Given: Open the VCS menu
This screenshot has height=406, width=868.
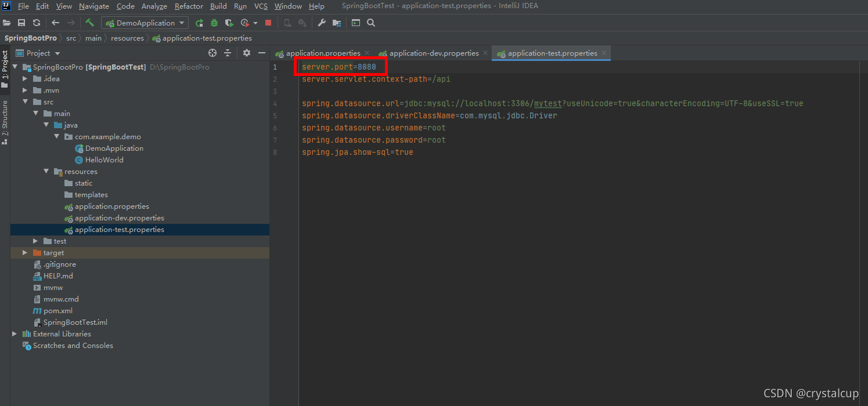Looking at the screenshot, I should coord(261,6).
